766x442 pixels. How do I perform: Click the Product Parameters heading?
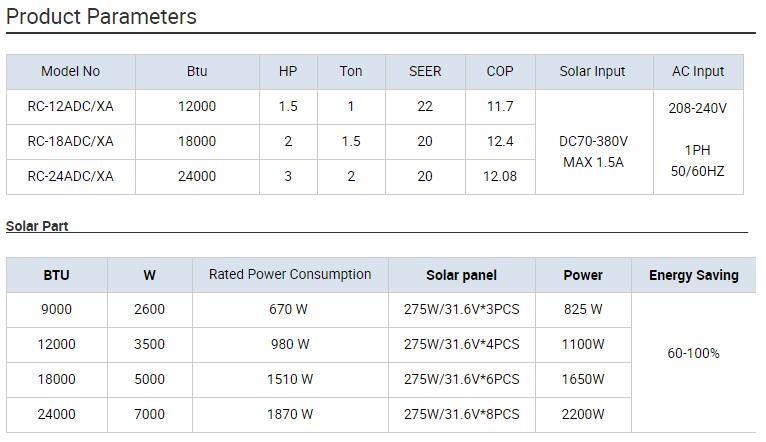point(101,17)
